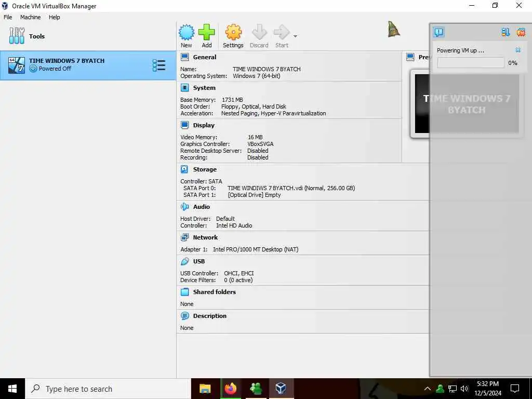Screen dimensions: 532x399
Task: Open the Help menu
Action: (x=54, y=17)
